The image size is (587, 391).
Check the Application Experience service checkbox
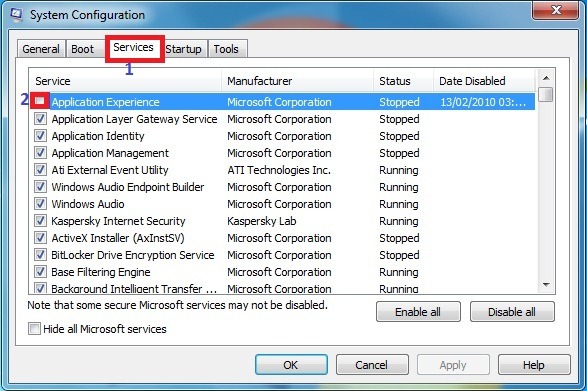[x=40, y=101]
